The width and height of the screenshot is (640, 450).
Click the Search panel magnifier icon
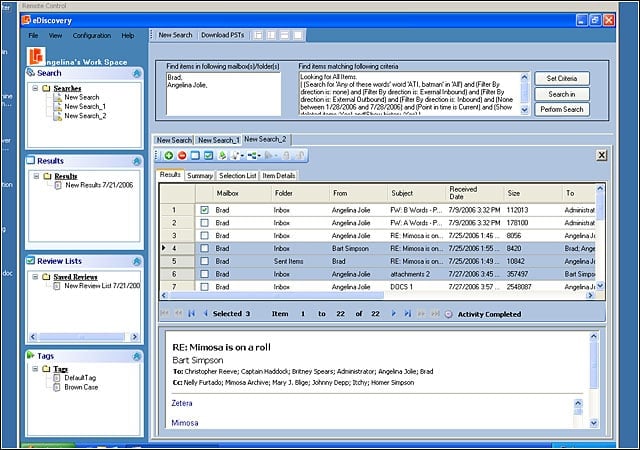point(31,73)
